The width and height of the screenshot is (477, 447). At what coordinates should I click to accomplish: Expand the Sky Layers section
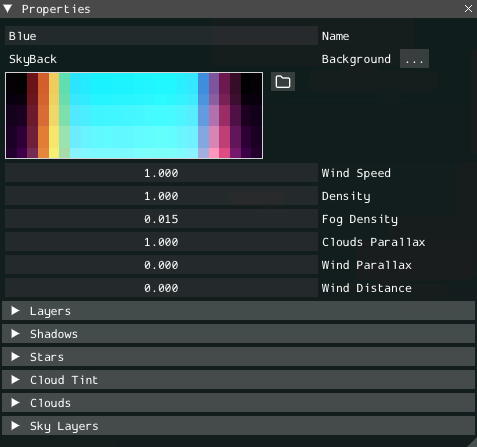point(238,426)
